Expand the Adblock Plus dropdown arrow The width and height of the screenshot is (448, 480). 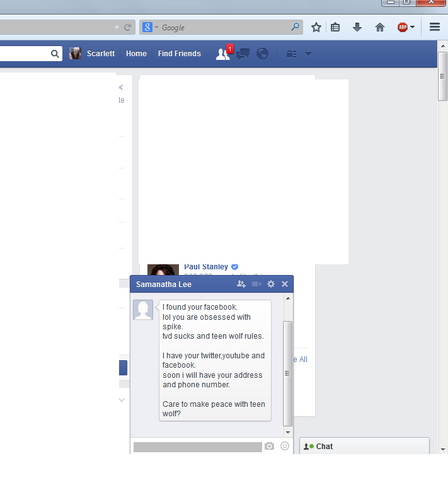pyautogui.click(x=412, y=27)
